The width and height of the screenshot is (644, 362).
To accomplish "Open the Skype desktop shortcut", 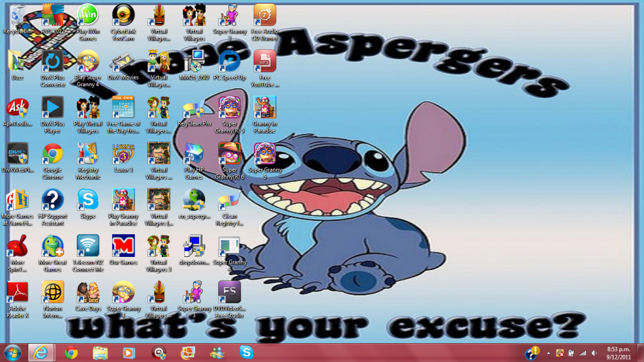I will pos(88,204).
